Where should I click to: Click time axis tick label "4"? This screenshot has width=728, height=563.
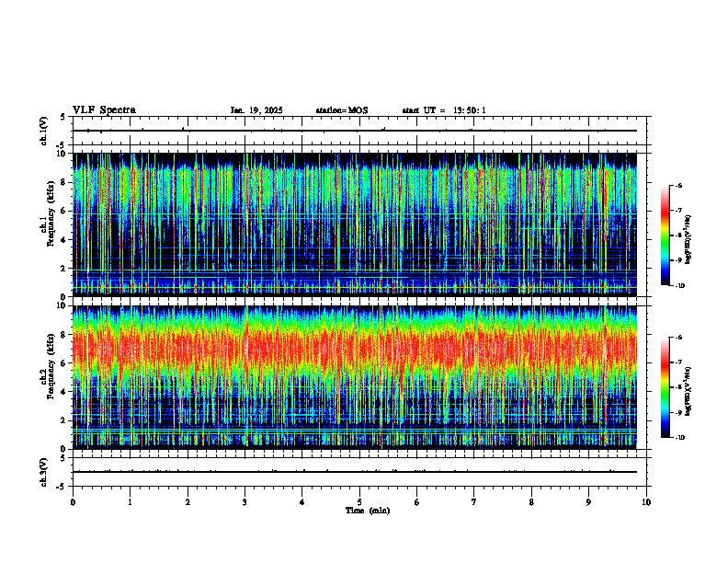click(301, 502)
